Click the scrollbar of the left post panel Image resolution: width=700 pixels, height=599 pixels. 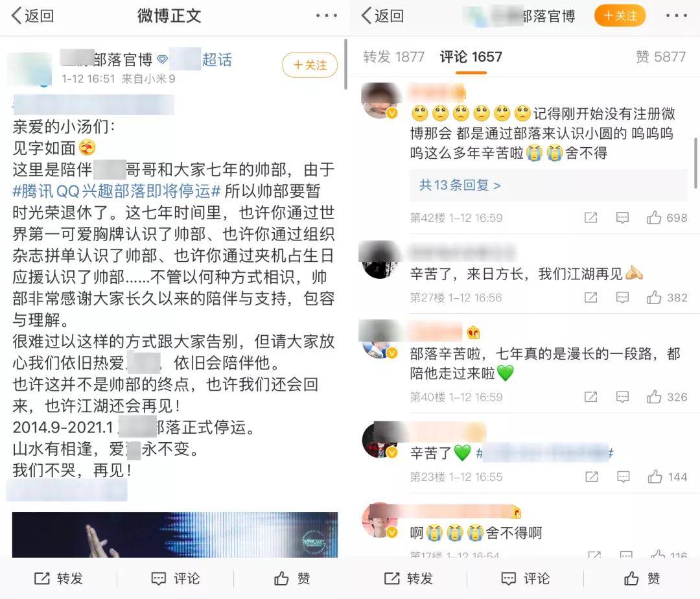(345, 64)
